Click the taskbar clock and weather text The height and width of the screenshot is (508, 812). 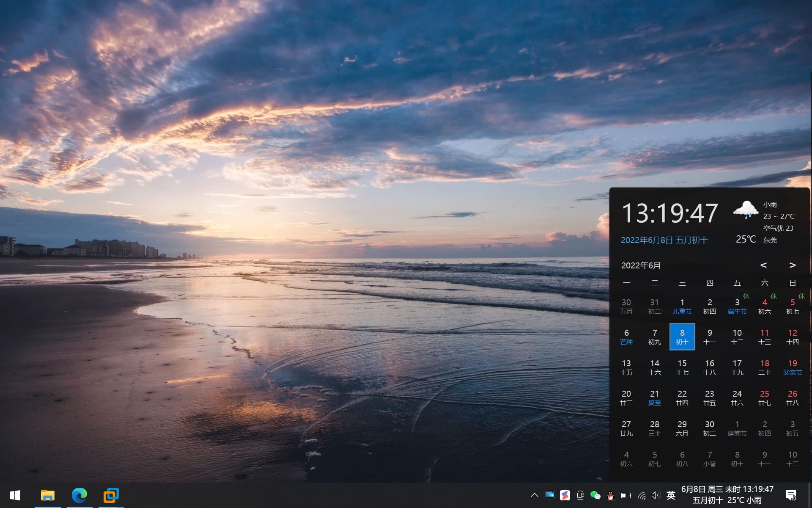click(x=727, y=494)
